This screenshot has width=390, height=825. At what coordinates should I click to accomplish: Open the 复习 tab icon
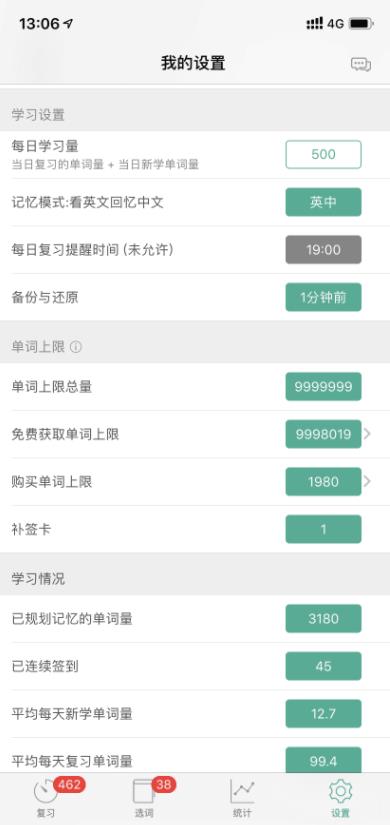pyautogui.click(x=45, y=791)
